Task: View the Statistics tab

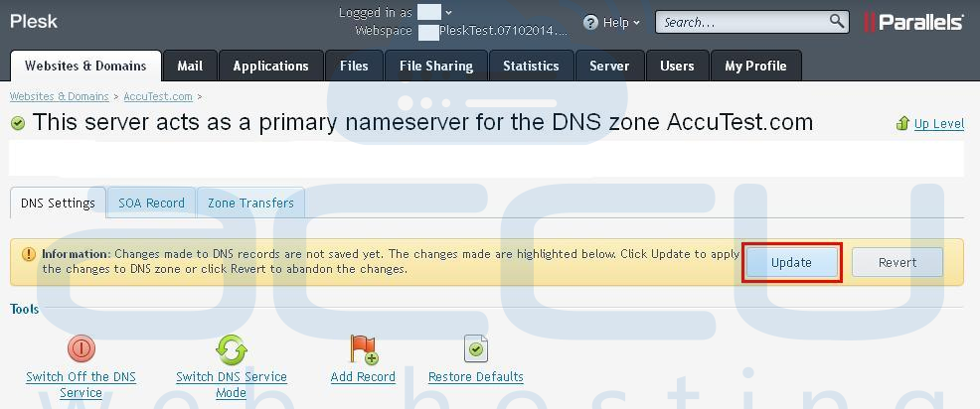Action: (532, 66)
